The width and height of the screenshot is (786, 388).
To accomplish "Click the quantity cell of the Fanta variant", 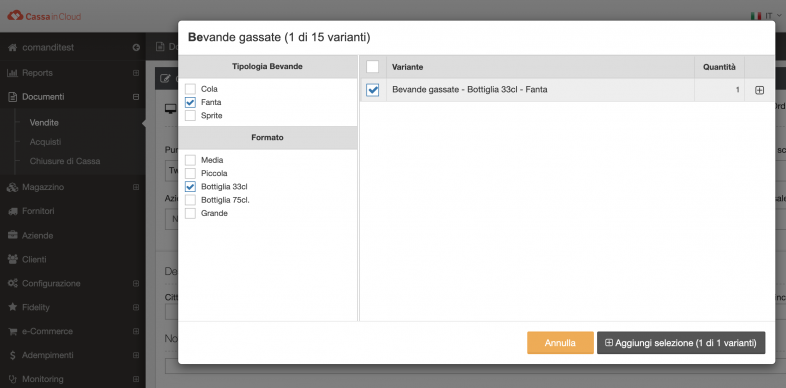I will [x=719, y=90].
